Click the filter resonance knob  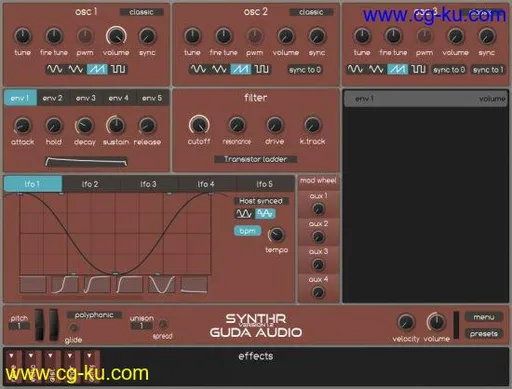point(237,125)
